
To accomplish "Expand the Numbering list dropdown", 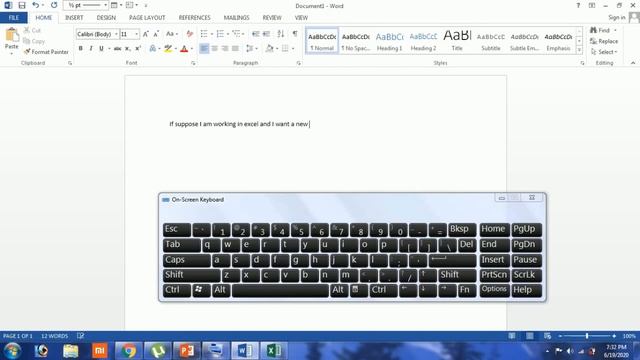I will coord(228,34).
